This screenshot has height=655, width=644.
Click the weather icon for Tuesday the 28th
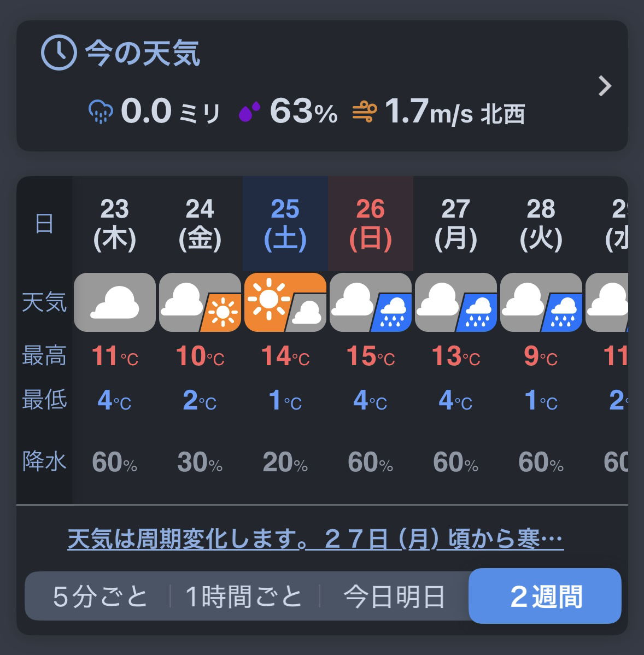pos(541,302)
